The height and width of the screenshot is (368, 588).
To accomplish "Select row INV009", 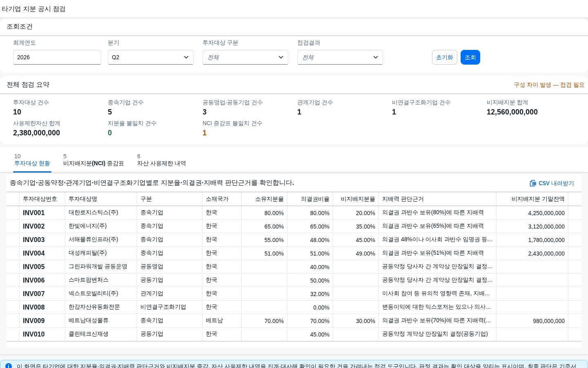I will 294,321.
